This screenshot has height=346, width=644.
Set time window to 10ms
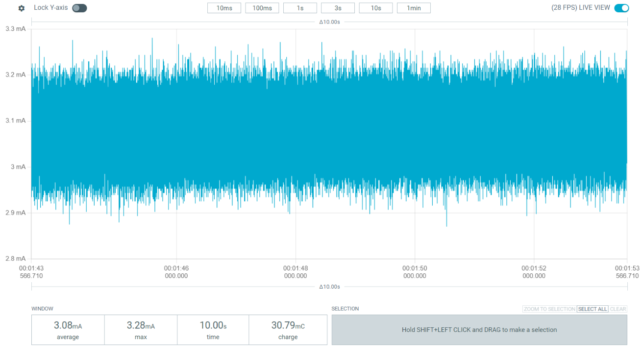point(224,8)
